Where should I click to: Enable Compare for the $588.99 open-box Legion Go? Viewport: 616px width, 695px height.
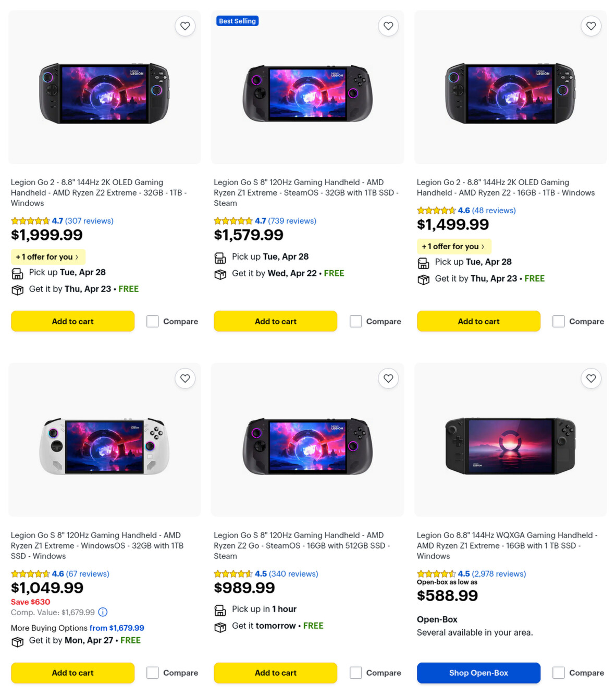559,673
